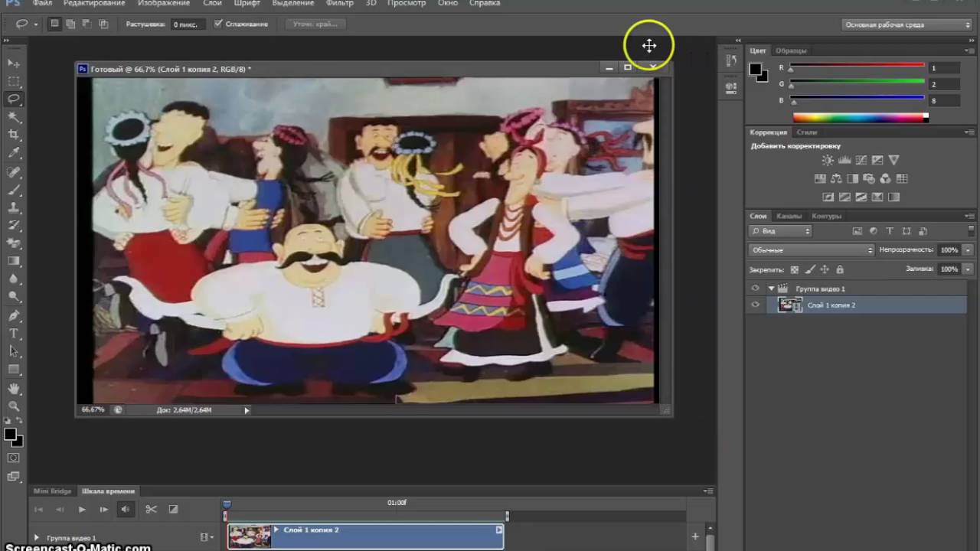
Task: Lock all layer attributes with padlock
Action: (x=840, y=269)
